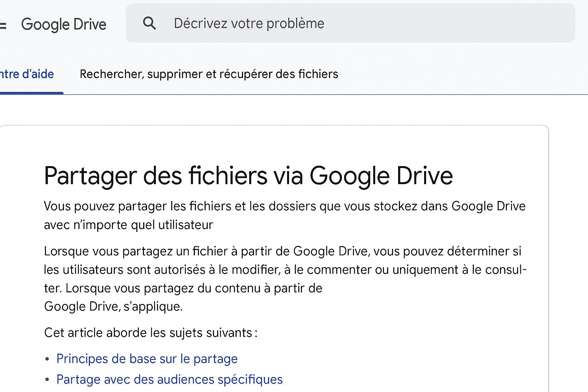Open Partage avec des audiences spécifiques
This screenshot has width=588, height=392.
170,379
